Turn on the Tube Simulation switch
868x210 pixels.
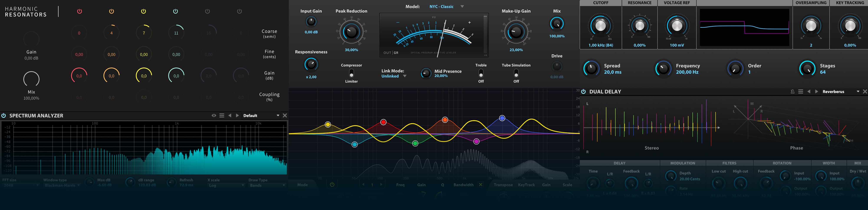click(x=516, y=73)
